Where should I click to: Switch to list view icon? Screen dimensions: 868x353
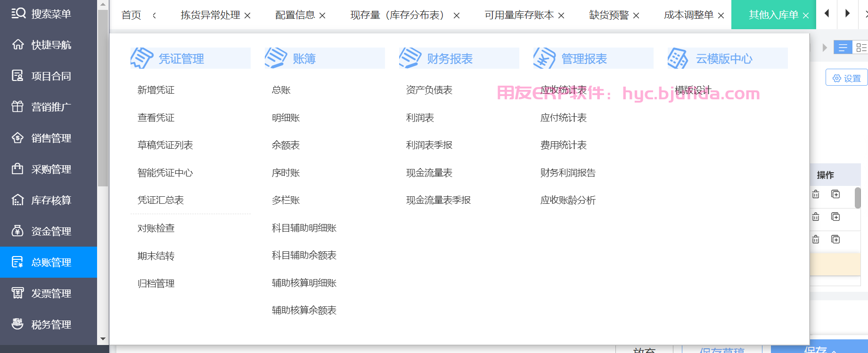(843, 48)
